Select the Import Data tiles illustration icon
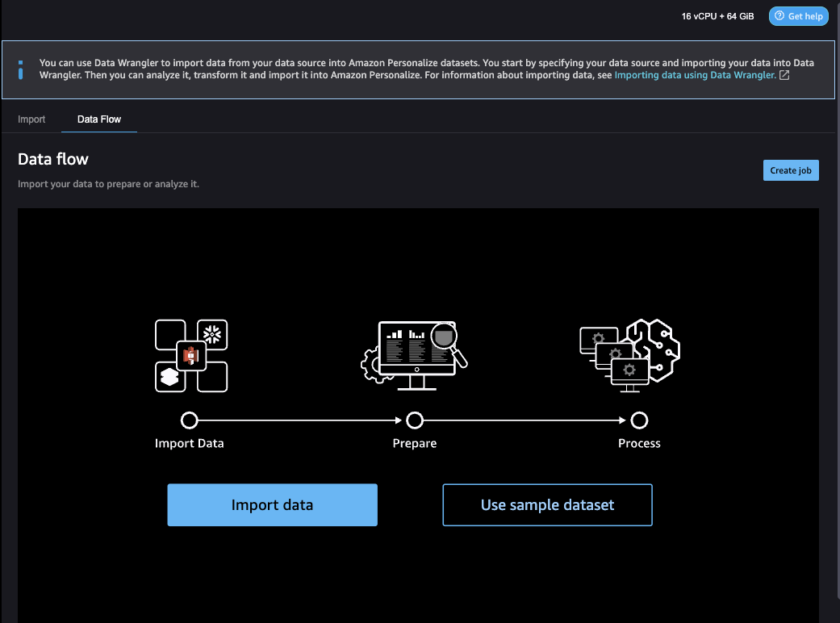The width and height of the screenshot is (840, 623). (190, 355)
